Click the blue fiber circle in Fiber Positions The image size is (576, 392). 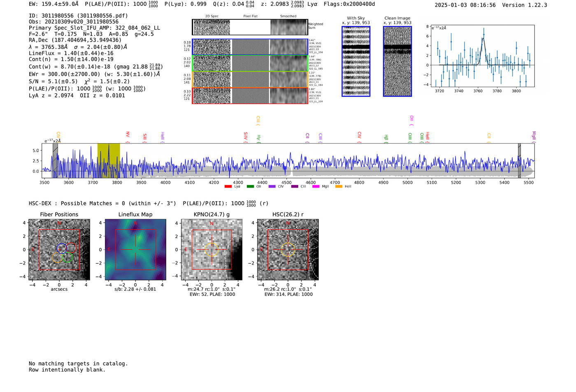61,248
